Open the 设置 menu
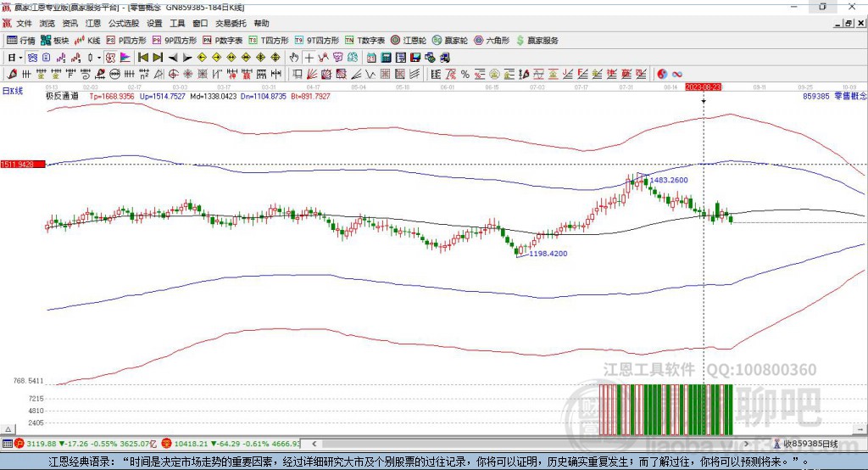 tap(154, 23)
